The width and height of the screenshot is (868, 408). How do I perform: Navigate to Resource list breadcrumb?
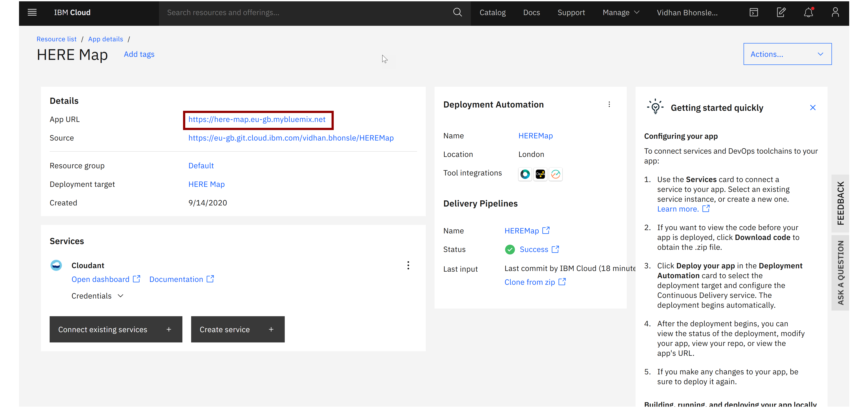click(57, 39)
